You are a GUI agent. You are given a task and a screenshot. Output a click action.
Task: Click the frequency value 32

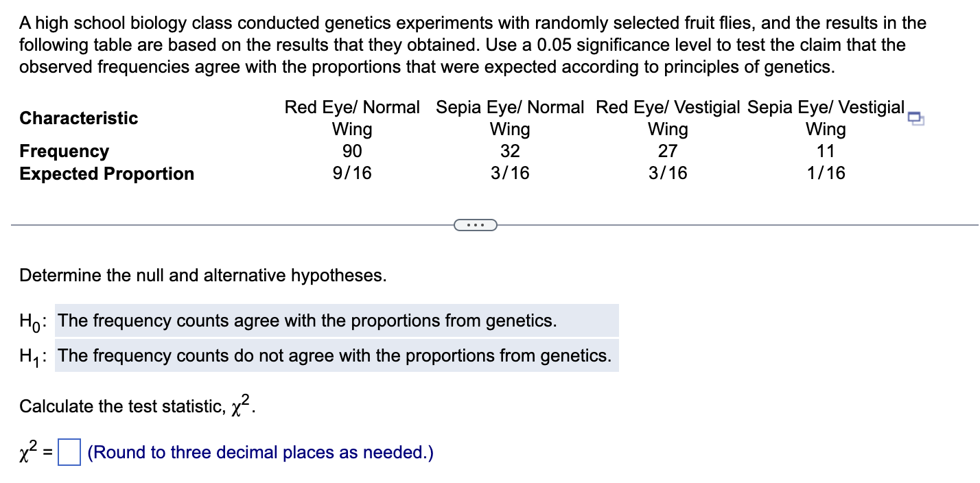pos(510,151)
